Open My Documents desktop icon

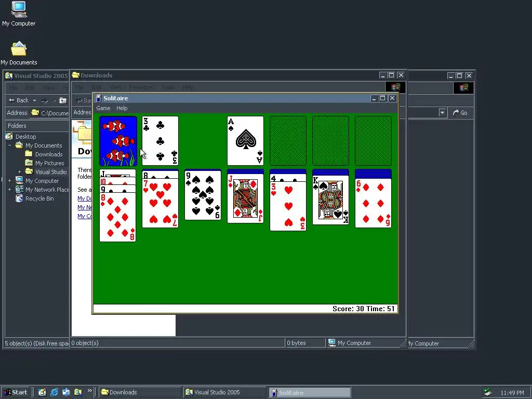[x=19, y=54]
